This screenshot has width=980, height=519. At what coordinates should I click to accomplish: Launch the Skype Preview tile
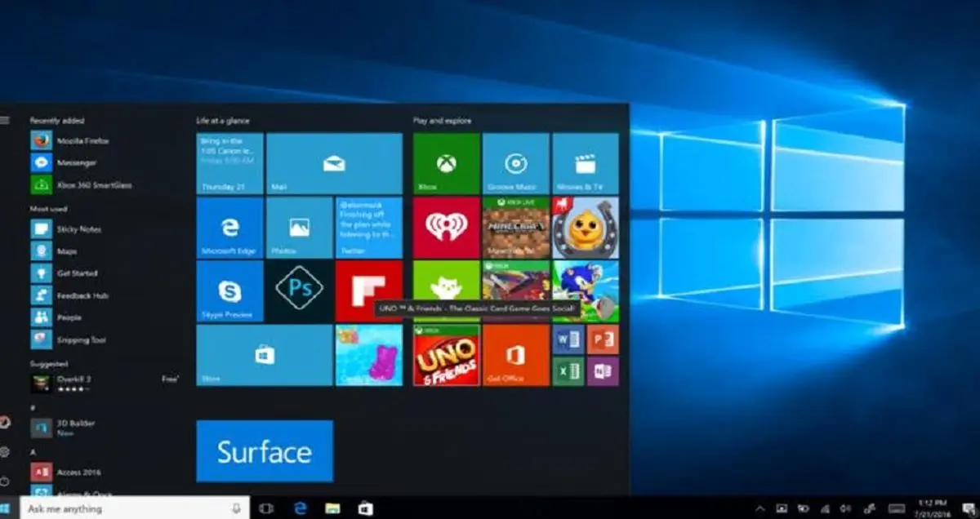click(x=229, y=291)
